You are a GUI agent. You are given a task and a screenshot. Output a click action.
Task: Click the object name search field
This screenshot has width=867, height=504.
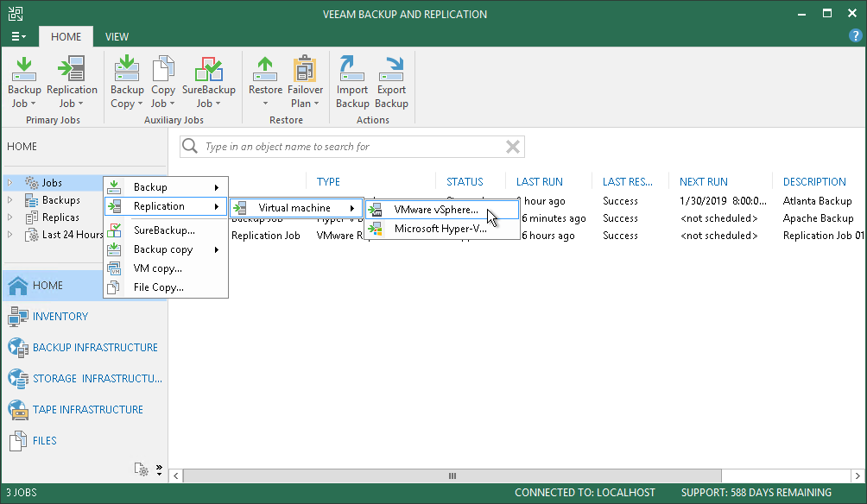click(351, 147)
